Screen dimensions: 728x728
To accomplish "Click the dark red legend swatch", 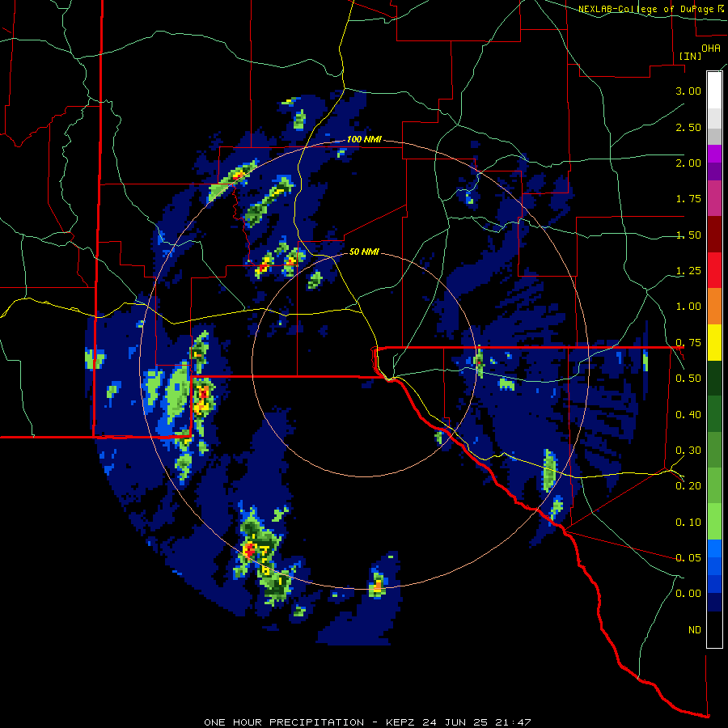I will tap(714, 235).
